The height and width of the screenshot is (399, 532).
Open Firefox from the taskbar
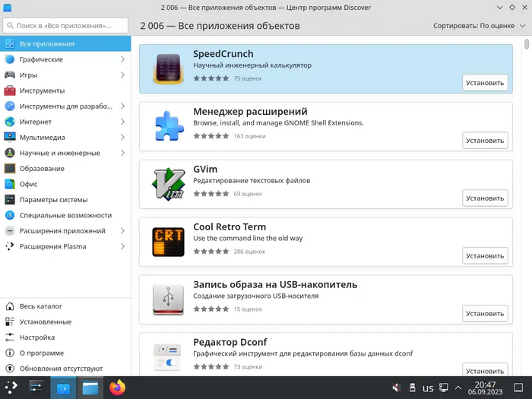point(117,388)
